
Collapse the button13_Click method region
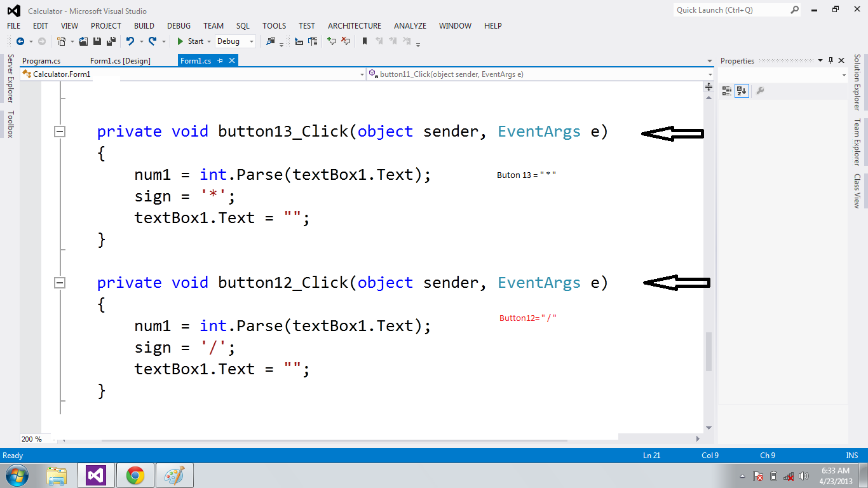pyautogui.click(x=59, y=131)
